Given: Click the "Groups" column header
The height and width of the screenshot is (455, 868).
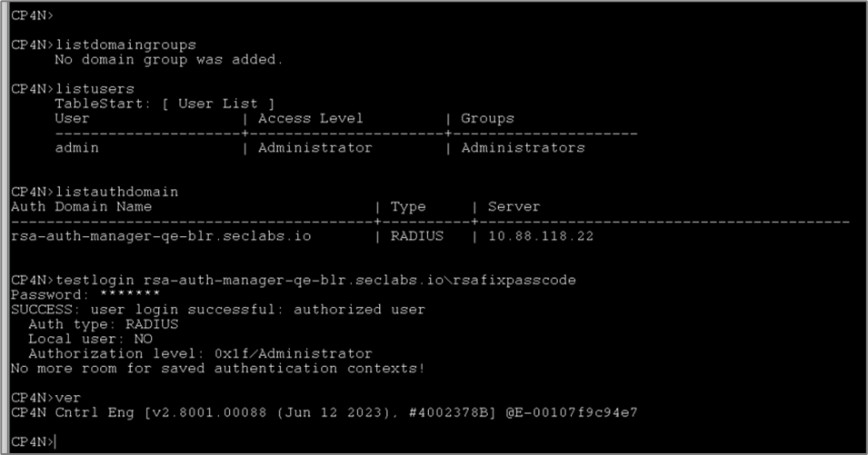Looking at the screenshot, I should [x=487, y=118].
